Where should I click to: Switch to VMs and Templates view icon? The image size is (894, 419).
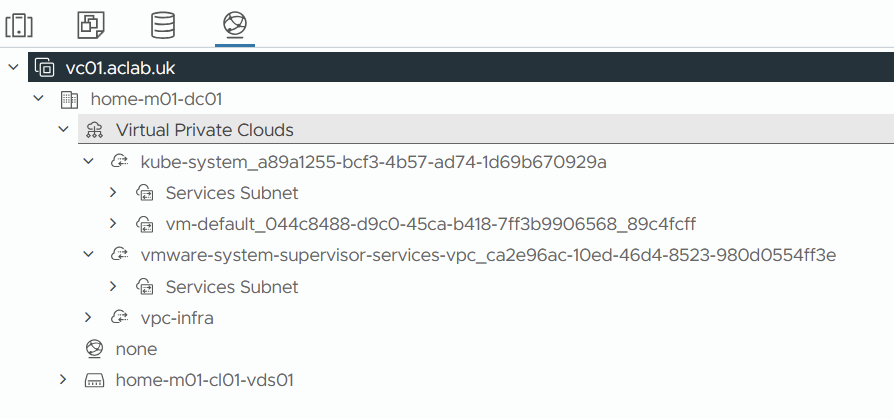pos(91,22)
